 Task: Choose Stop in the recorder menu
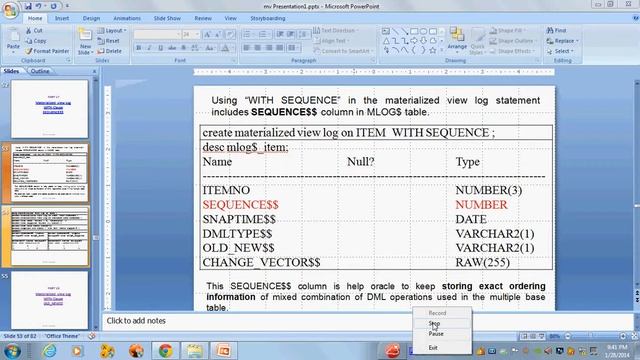pos(434,323)
